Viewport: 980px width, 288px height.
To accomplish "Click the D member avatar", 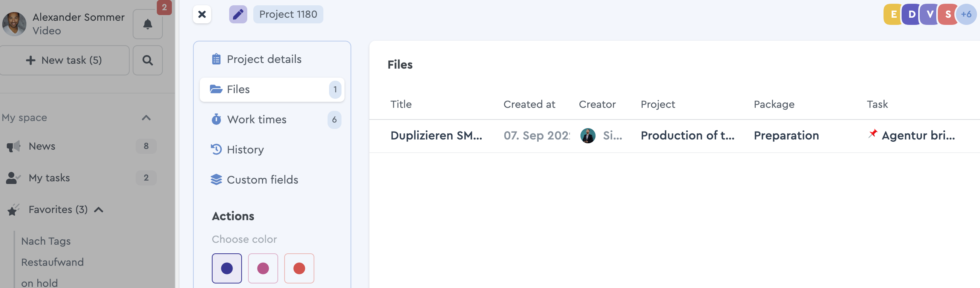I will tap(911, 14).
